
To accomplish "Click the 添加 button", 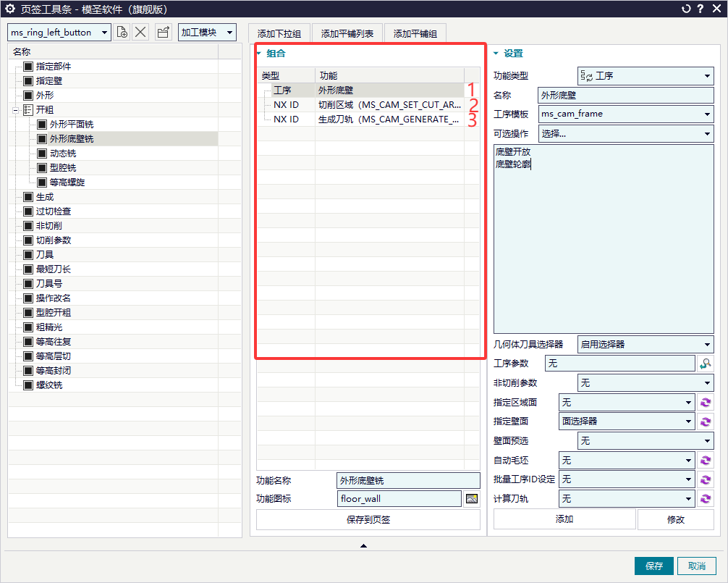I will tap(564, 519).
